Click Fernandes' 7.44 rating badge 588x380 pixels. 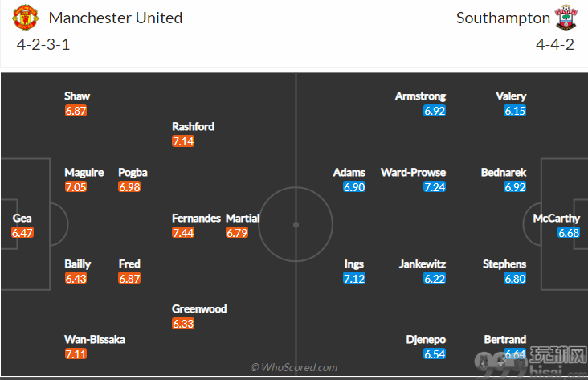click(x=183, y=233)
